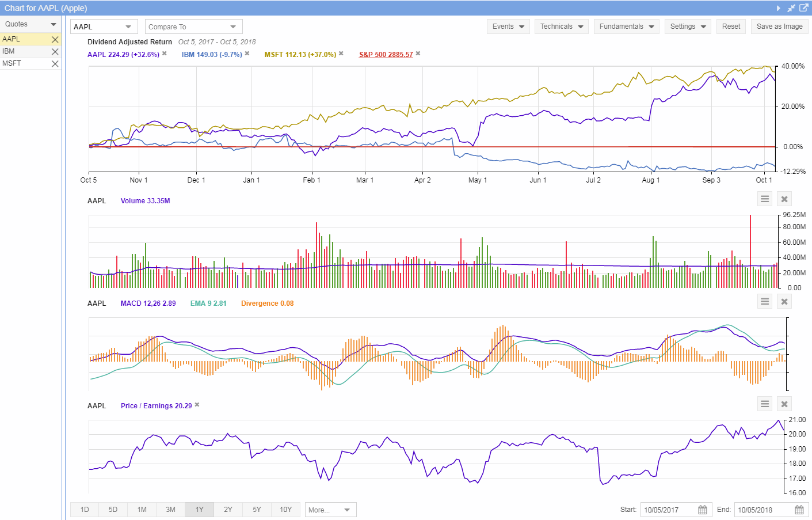The width and height of the screenshot is (812, 520).
Task: Remove the IBM series from chart legend
Action: 247,54
